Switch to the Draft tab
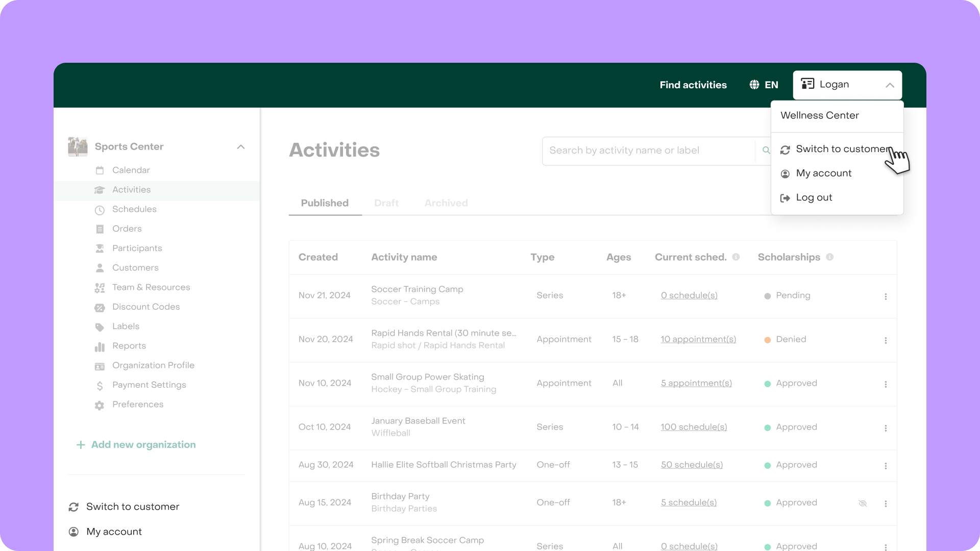The image size is (980, 551). (x=386, y=203)
